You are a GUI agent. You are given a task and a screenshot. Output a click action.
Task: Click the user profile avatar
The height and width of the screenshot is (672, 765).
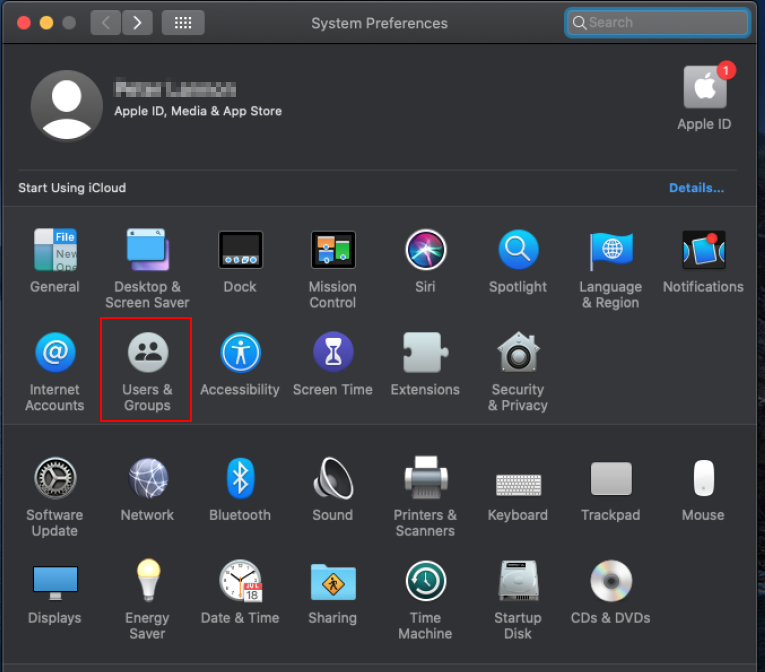[66, 105]
